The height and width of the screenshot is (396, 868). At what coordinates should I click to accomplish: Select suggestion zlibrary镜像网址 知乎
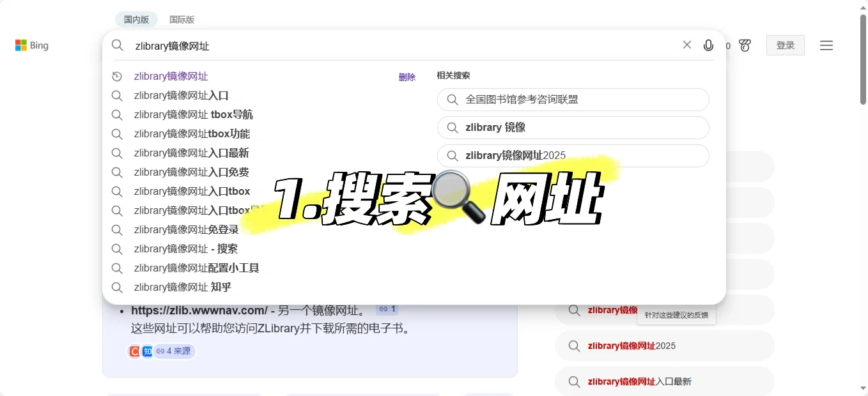tap(182, 287)
